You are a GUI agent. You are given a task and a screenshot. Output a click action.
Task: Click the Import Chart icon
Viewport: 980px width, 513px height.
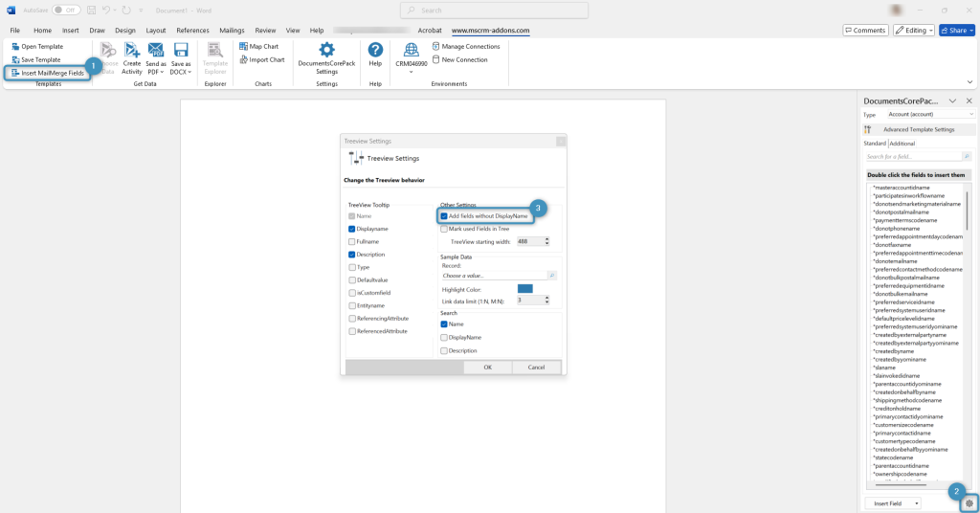[243, 59]
